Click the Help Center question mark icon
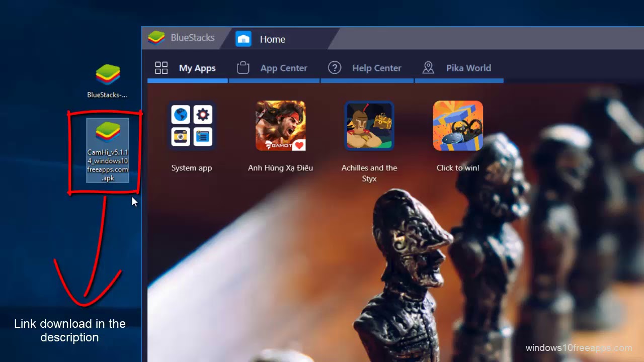 click(335, 68)
